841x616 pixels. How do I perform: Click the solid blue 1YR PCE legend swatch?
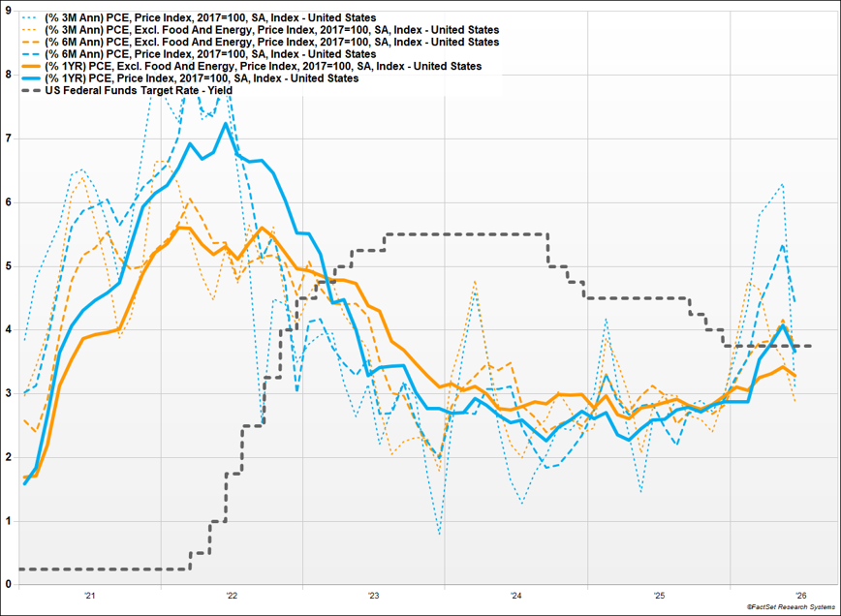click(31, 78)
